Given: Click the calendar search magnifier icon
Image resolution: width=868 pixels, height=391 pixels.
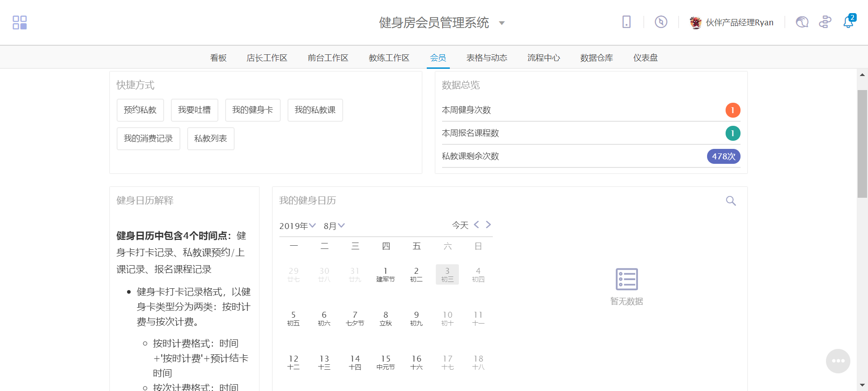Looking at the screenshot, I should (731, 200).
